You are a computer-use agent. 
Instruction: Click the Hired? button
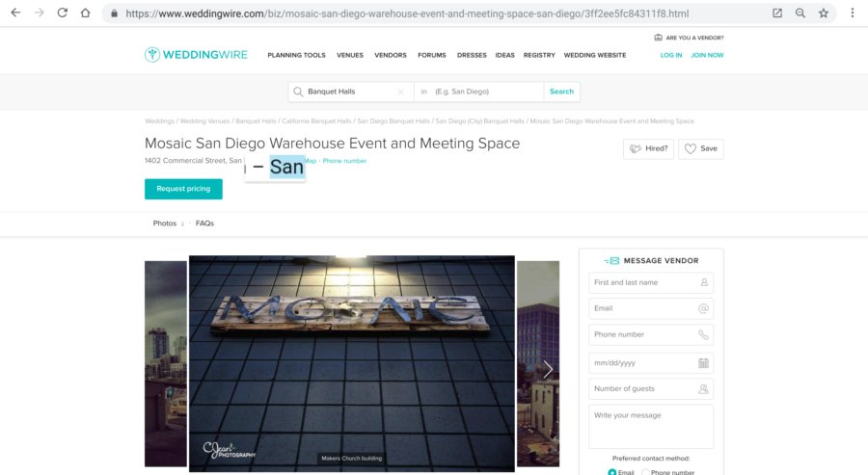point(648,148)
